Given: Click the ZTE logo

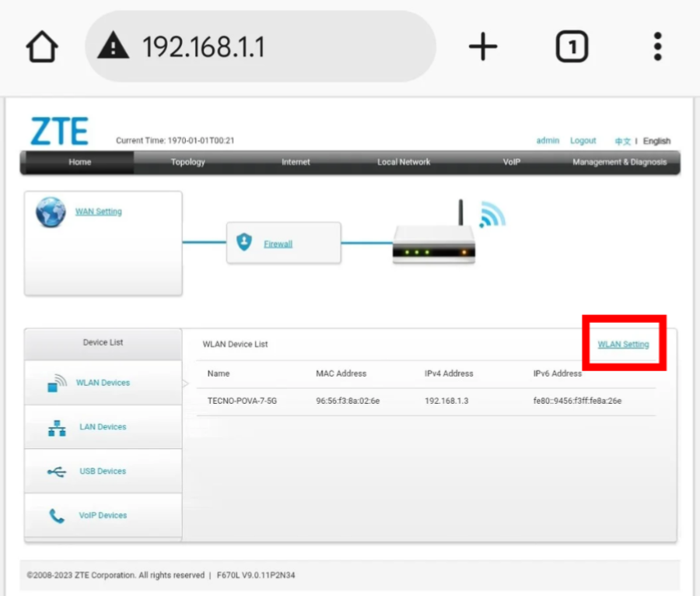Looking at the screenshot, I should pos(59,132).
